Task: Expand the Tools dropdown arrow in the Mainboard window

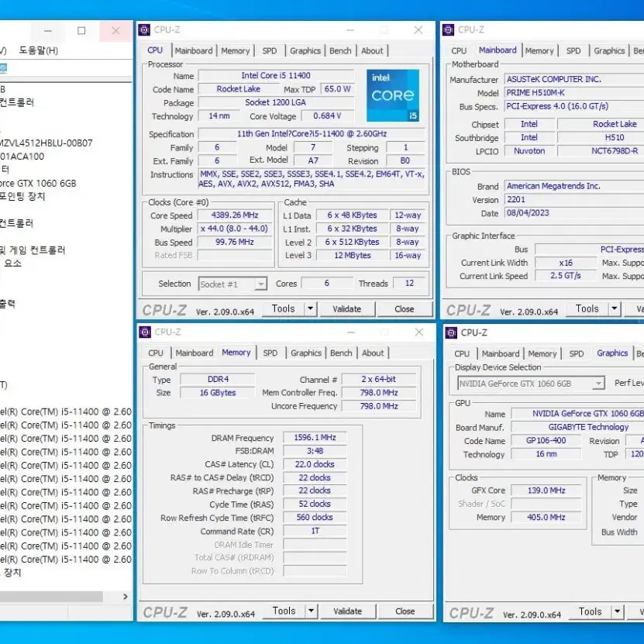Action: pyautogui.click(x=615, y=309)
